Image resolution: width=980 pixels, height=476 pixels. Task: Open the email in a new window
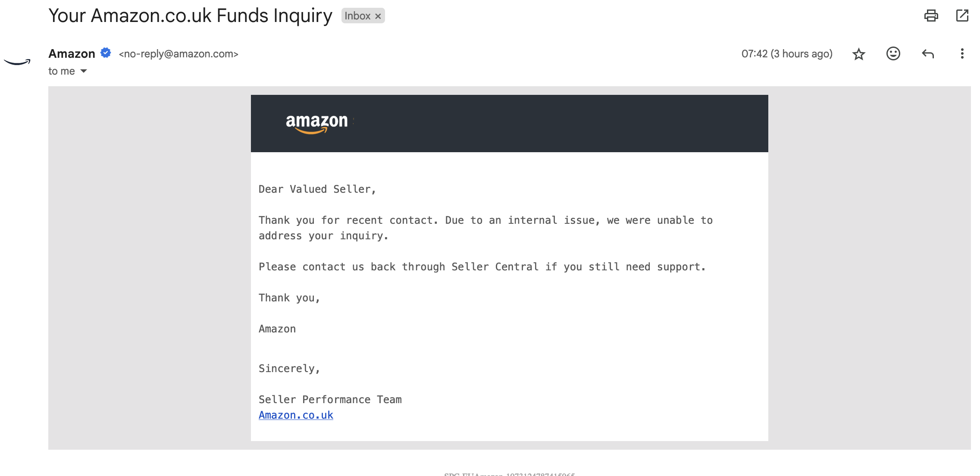pyautogui.click(x=962, y=16)
